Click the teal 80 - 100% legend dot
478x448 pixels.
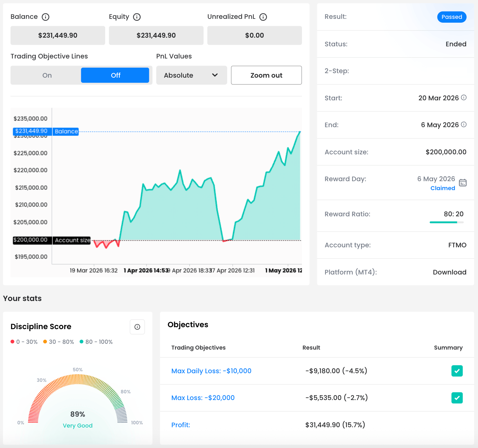click(81, 342)
